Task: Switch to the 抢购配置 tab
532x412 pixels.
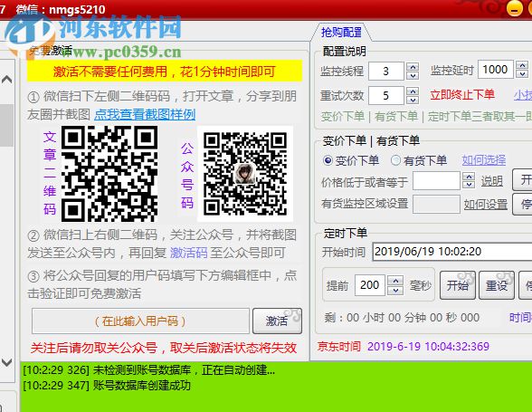Action: point(341,33)
